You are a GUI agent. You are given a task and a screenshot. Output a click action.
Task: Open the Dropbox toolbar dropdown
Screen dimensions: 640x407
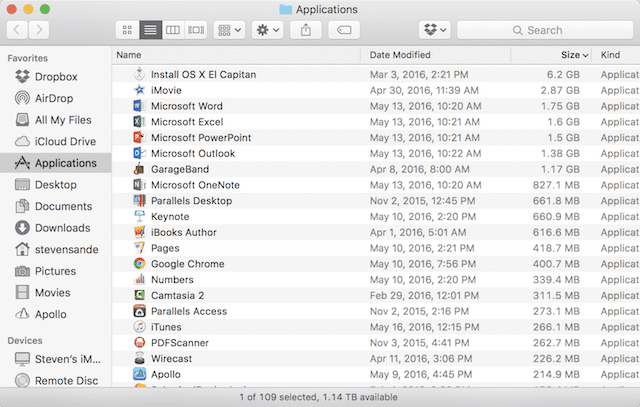[435, 30]
